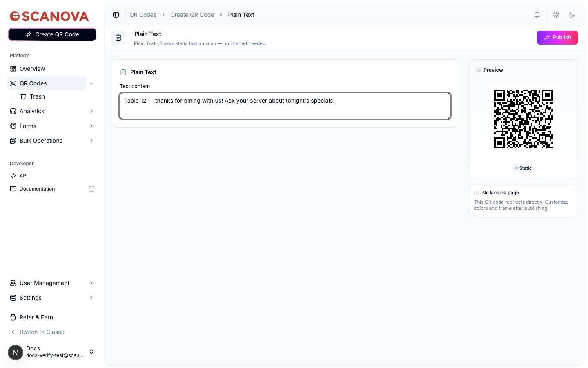This screenshot has height=368, width=588.
Task: Click the No landing page heading
Action: click(501, 193)
